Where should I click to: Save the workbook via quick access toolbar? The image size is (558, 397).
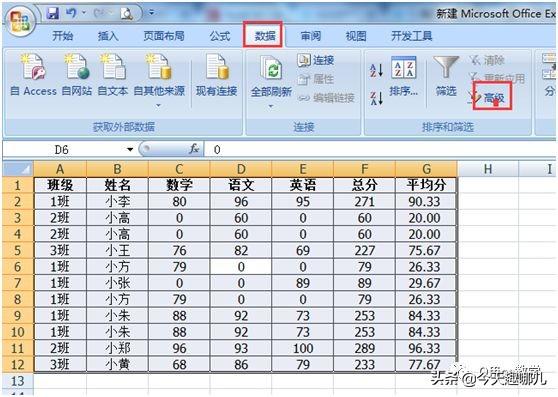pyautogui.click(x=53, y=14)
